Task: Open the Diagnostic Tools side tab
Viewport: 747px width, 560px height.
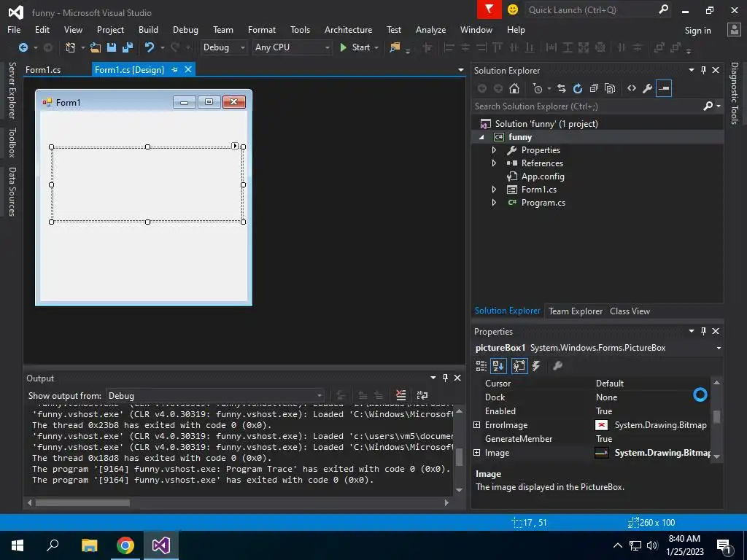Action: tap(735, 93)
